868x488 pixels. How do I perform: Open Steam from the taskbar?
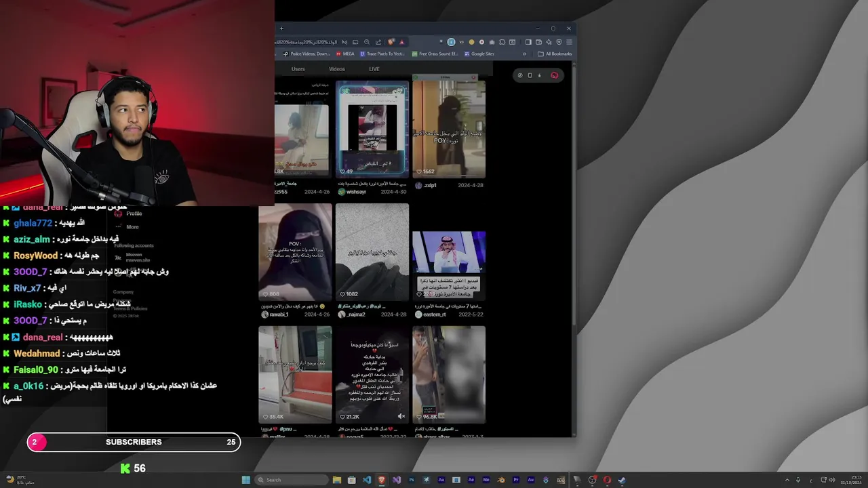(x=621, y=480)
